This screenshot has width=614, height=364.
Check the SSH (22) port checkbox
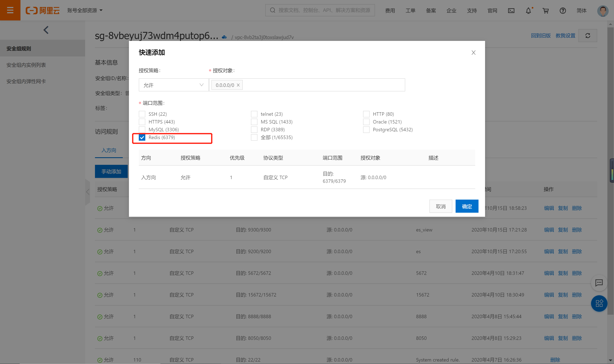[142, 114]
